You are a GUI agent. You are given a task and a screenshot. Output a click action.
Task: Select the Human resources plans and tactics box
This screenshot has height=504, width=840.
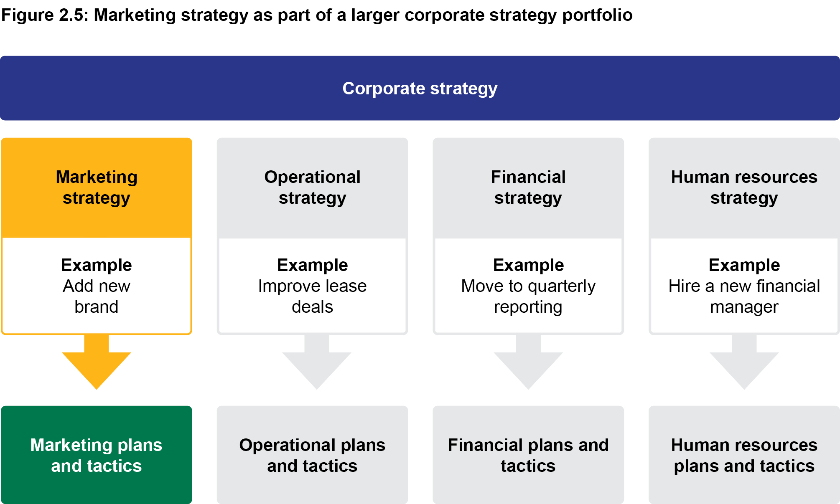coord(744,455)
